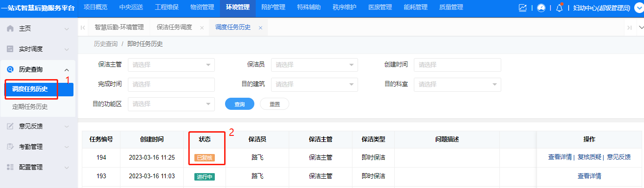Click the 主页 home icon in sidebar
This screenshot has height=188, width=644.
(10, 28)
